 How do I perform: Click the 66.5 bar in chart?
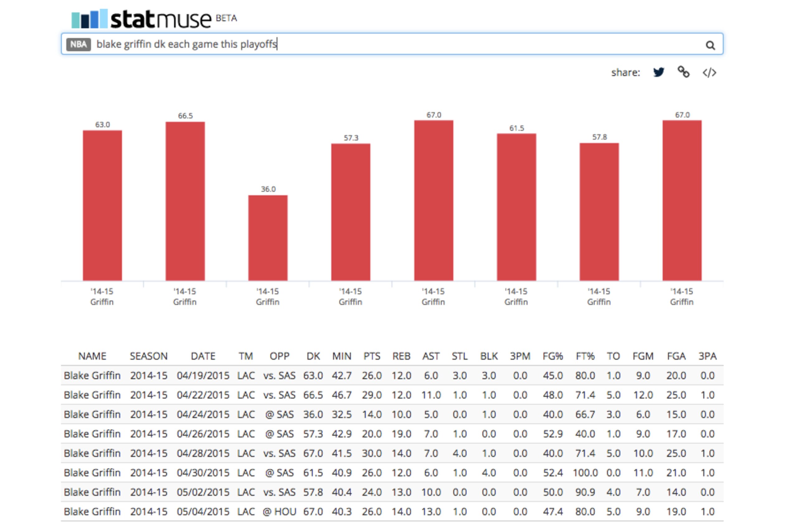(x=185, y=201)
